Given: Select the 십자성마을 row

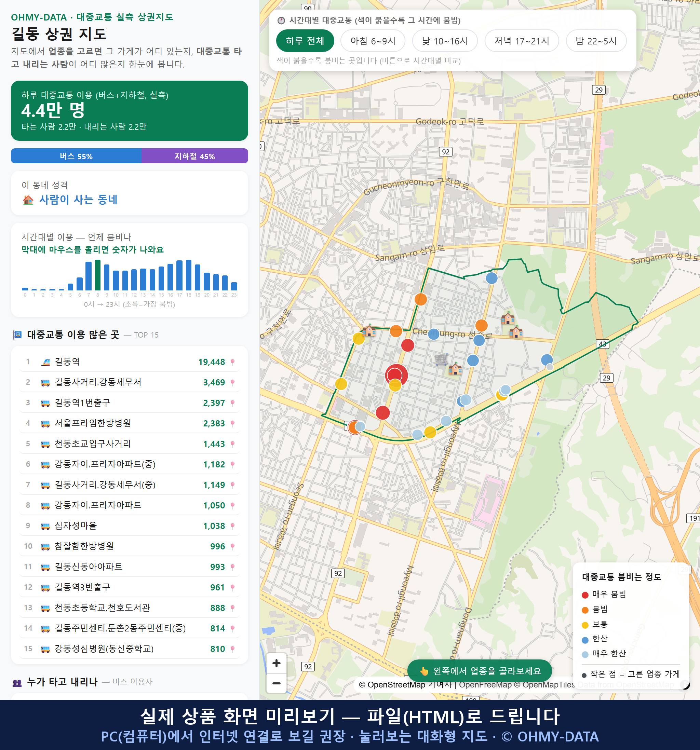Looking at the screenshot, I should pos(130,526).
